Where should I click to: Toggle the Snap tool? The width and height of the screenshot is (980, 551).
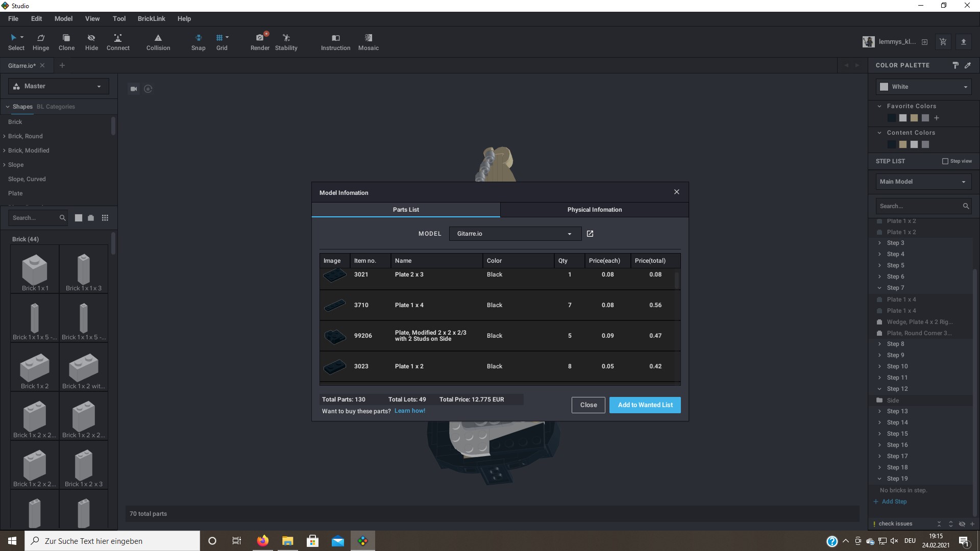point(199,42)
